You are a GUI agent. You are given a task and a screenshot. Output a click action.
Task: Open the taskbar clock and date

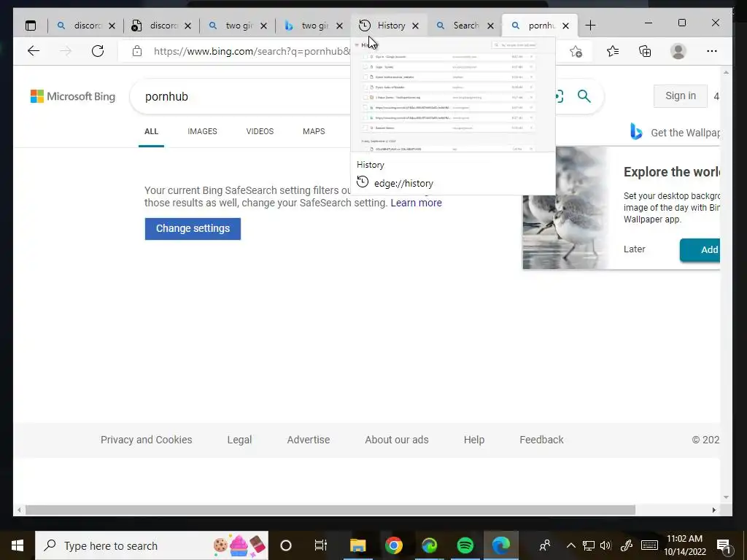(684, 545)
